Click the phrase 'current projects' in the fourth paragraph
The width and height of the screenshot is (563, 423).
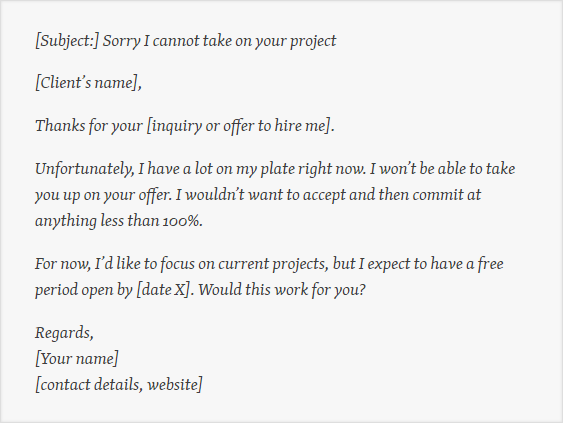point(271,264)
